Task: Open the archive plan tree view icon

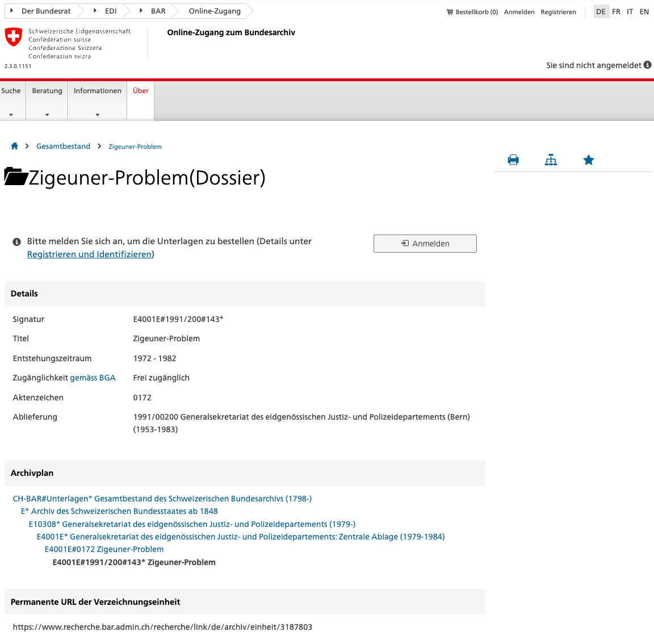Action: tap(551, 160)
